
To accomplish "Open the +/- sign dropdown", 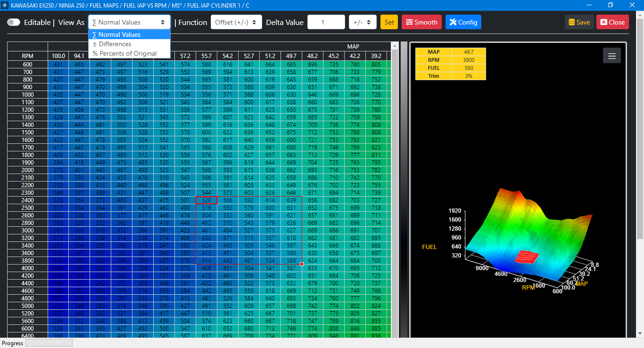I will 362,22.
